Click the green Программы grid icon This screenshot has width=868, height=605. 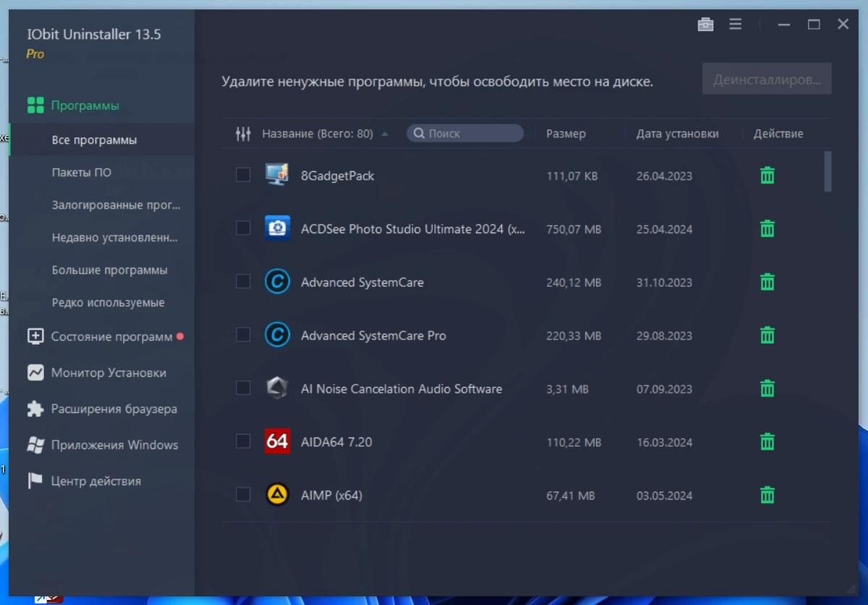pyautogui.click(x=35, y=106)
